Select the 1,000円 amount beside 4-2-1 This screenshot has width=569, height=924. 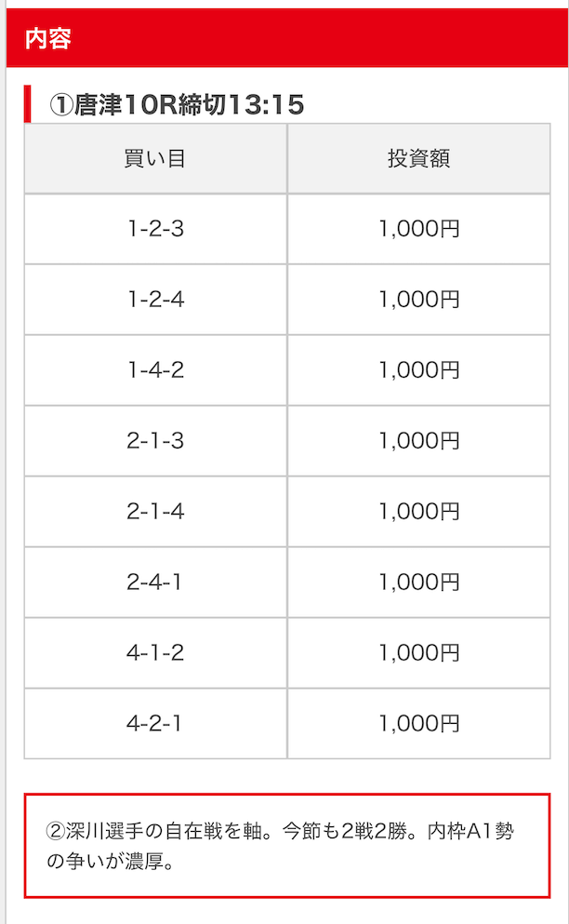418,724
